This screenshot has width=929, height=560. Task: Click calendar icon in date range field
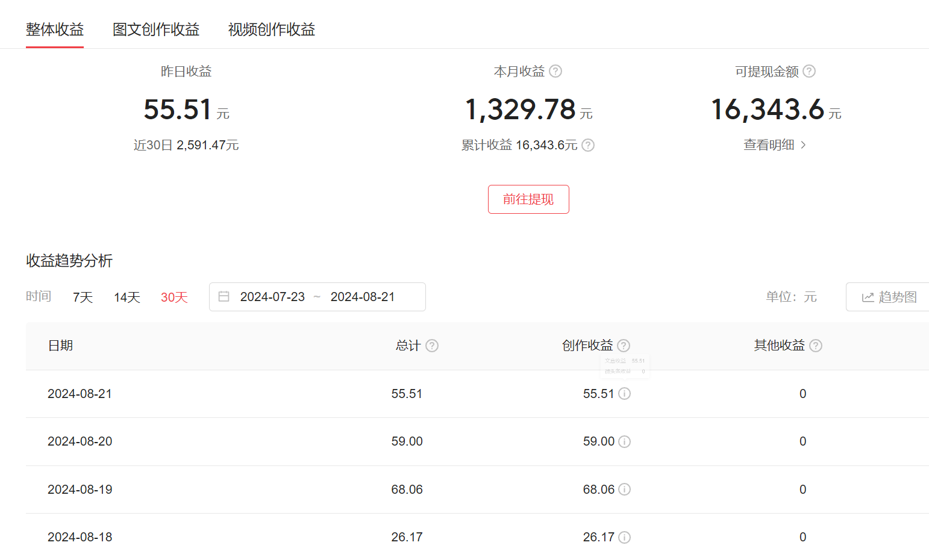(224, 297)
